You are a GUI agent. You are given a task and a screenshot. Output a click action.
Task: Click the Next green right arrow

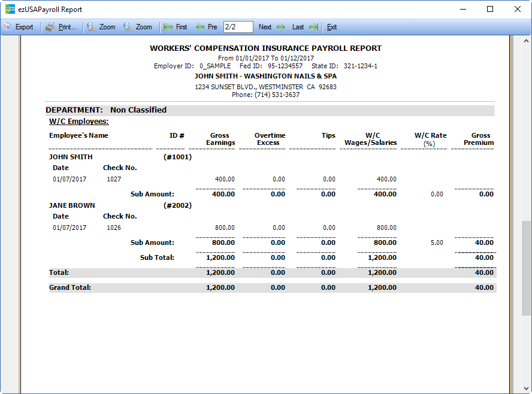281,27
